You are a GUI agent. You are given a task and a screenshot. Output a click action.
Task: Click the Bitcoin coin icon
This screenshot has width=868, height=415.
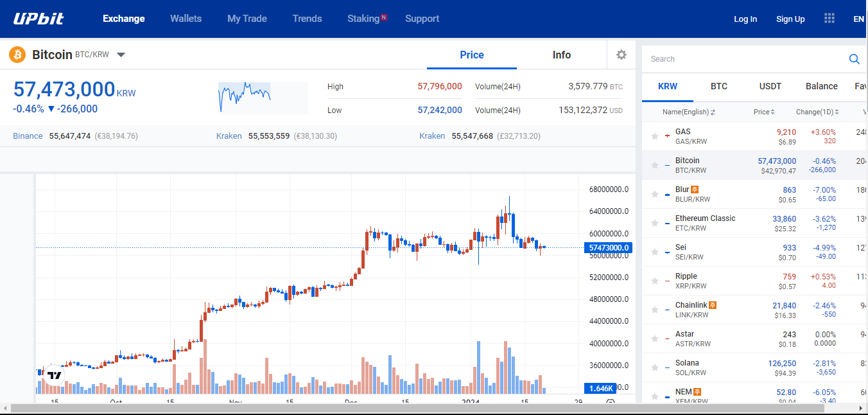pos(17,55)
